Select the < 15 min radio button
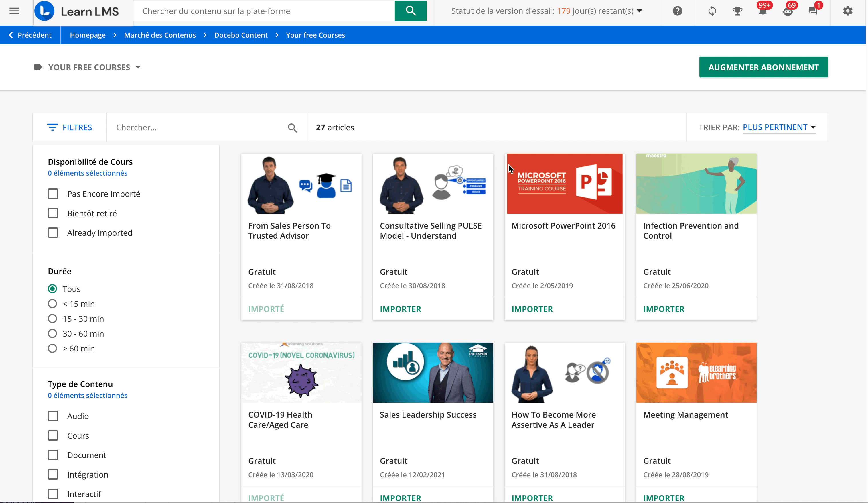Screen dimensions: 868x503 52,304
